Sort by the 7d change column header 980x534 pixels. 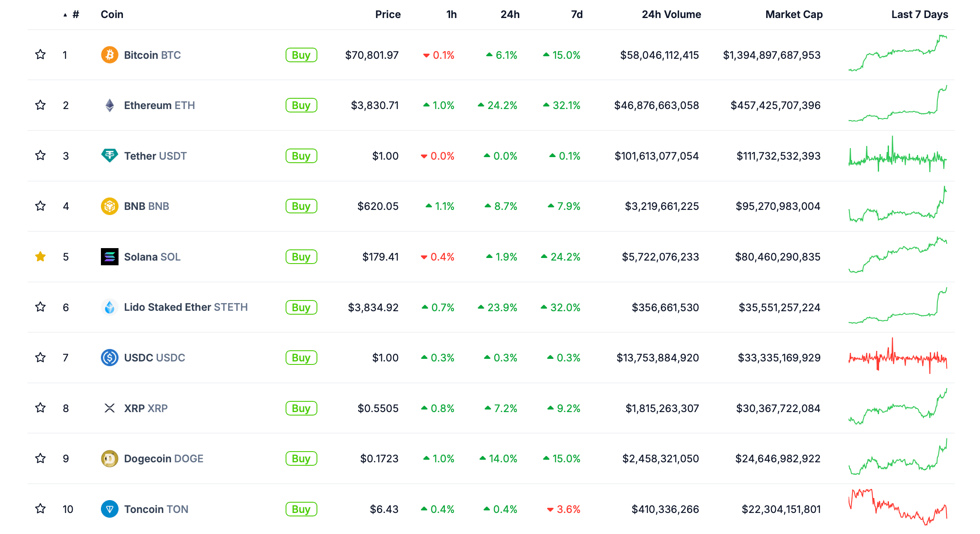click(x=576, y=15)
